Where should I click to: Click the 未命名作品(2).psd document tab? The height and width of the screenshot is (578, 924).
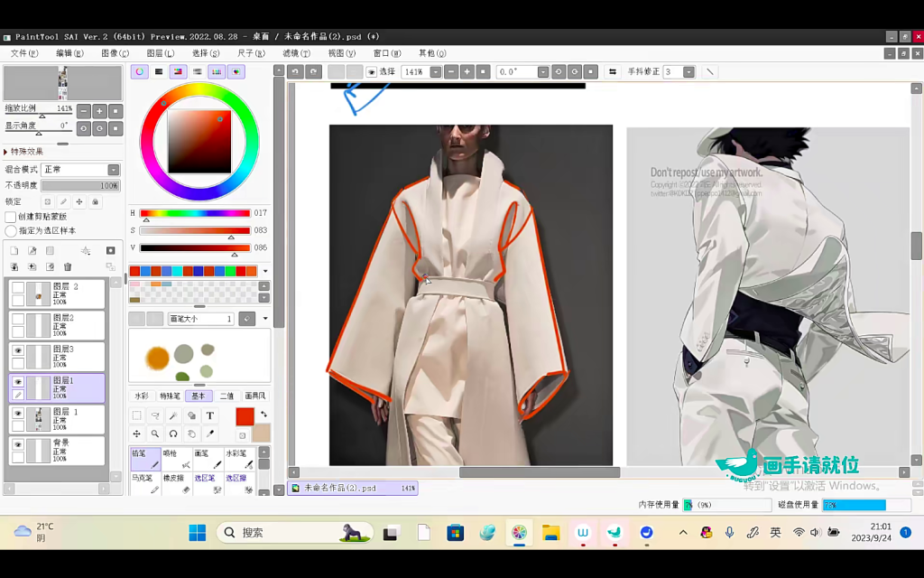click(341, 488)
